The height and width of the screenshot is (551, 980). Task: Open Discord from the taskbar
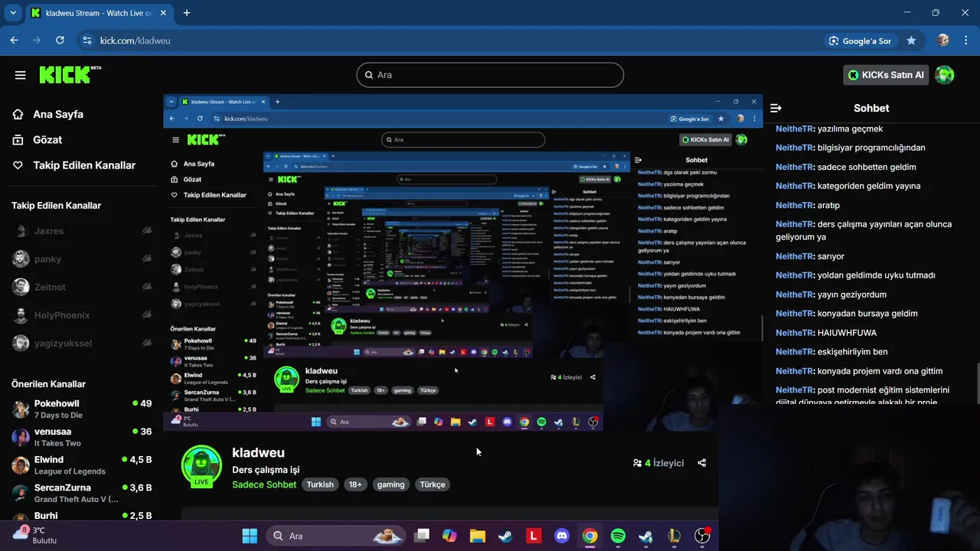tap(562, 536)
